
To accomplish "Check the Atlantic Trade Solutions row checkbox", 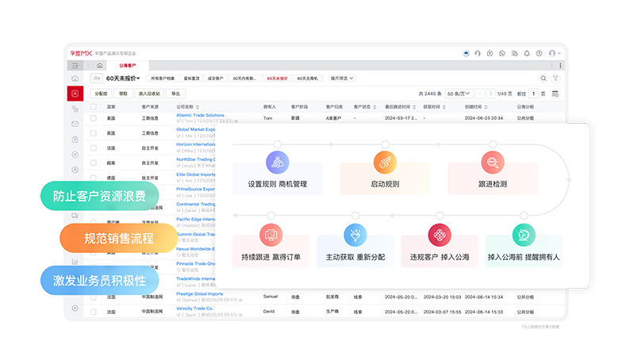I will coord(93,117).
